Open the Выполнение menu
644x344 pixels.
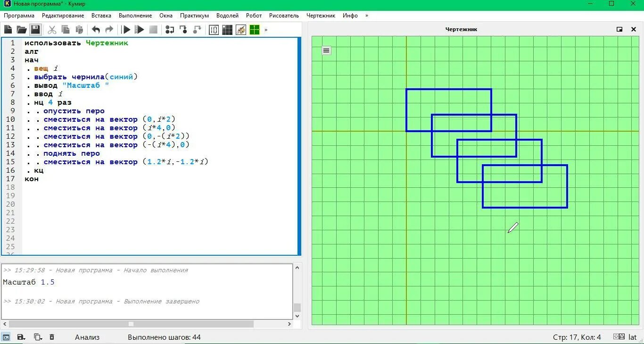(135, 16)
